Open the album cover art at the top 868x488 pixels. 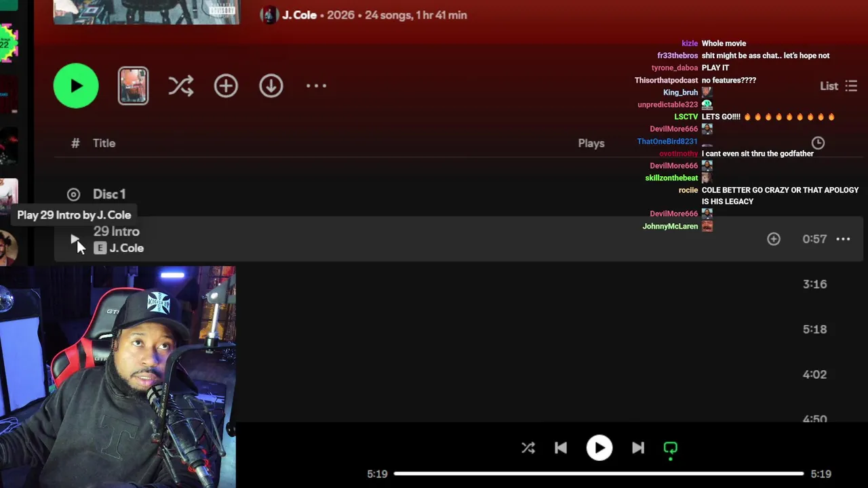(x=146, y=12)
